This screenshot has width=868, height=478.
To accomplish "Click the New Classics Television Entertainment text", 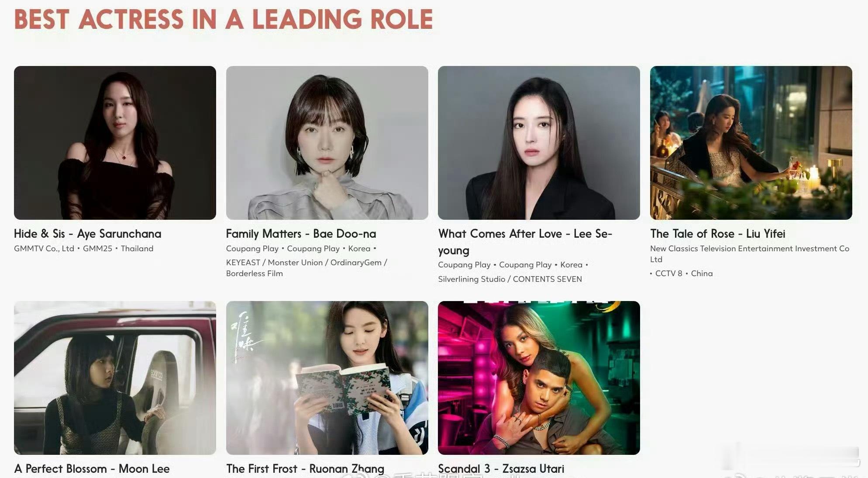I will click(750, 254).
